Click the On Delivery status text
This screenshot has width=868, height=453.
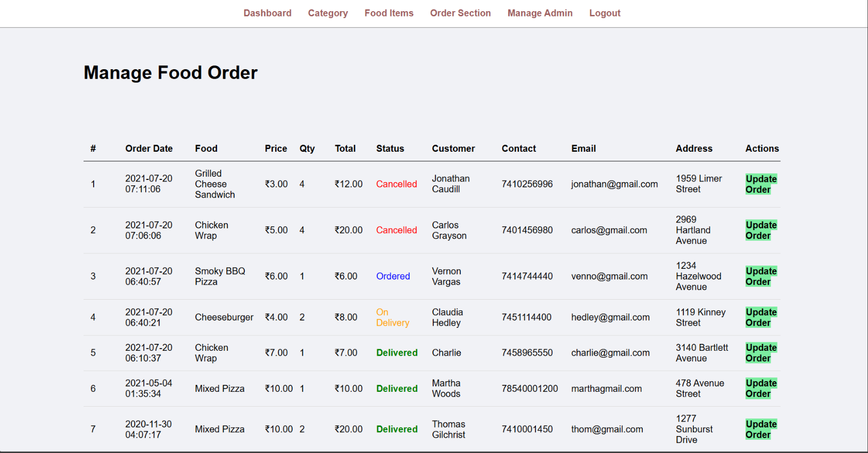tap(393, 317)
